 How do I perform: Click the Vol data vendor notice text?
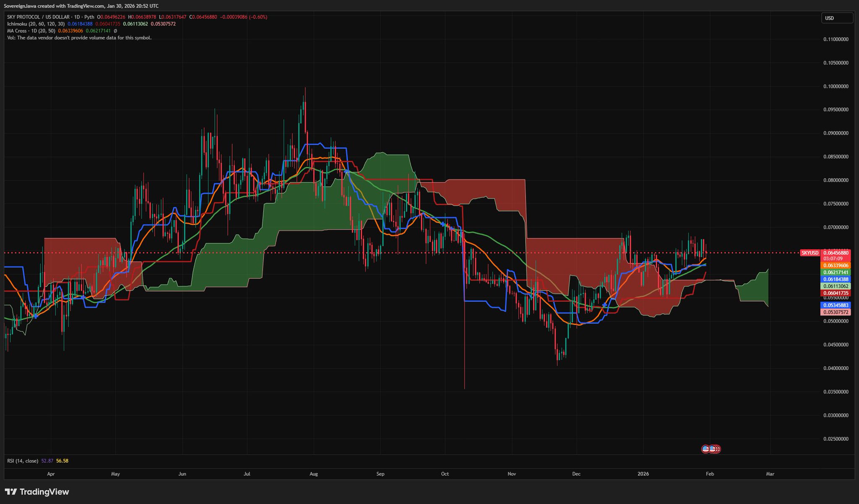pyautogui.click(x=79, y=38)
